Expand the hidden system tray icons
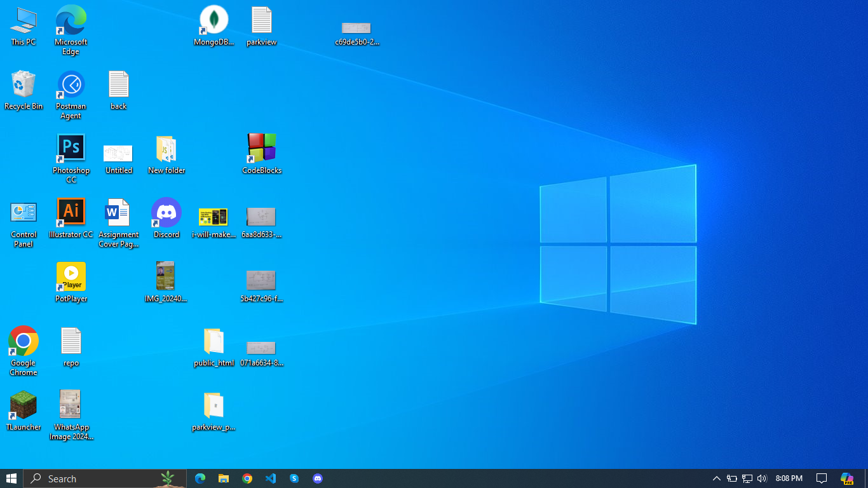This screenshot has height=488, width=868. click(x=716, y=478)
